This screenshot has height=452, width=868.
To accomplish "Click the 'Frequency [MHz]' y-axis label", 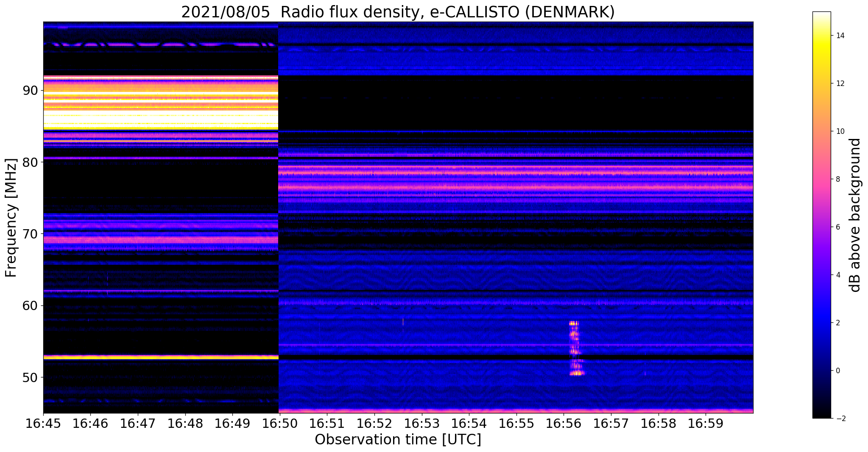I will click(11, 218).
